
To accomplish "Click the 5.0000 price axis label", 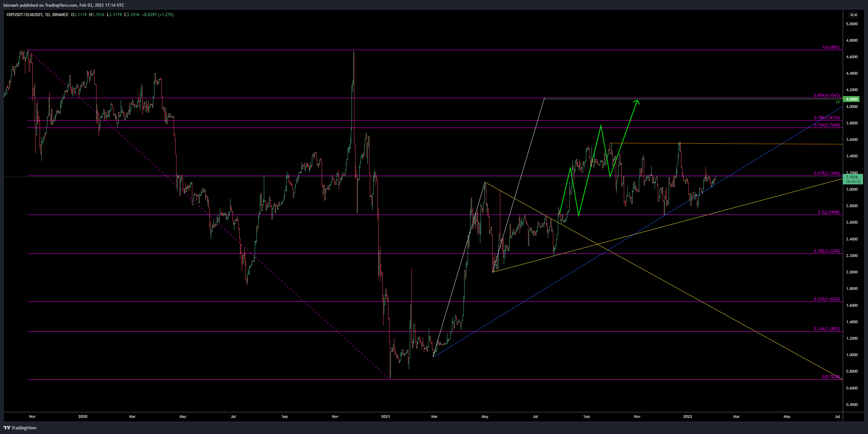I will tap(852, 24).
